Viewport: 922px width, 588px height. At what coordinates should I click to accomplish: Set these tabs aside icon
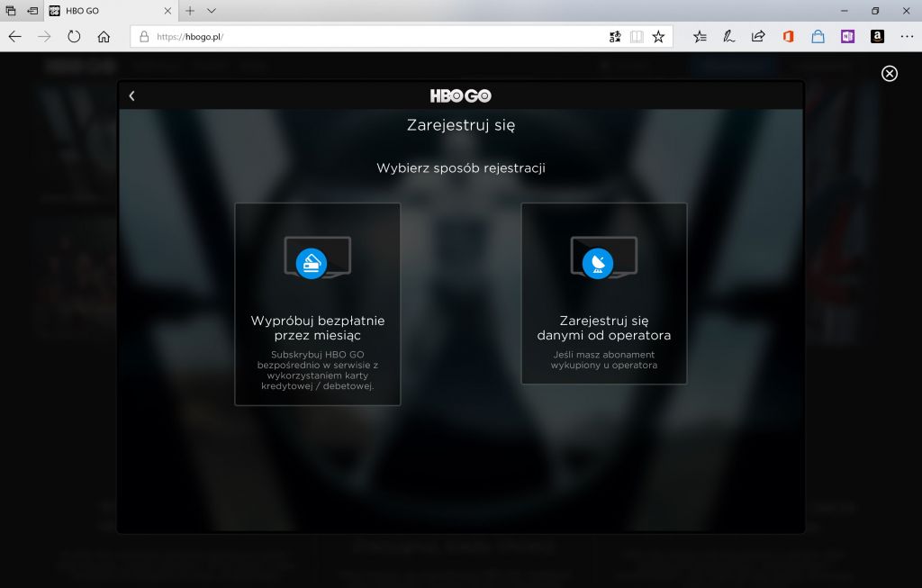point(32,11)
